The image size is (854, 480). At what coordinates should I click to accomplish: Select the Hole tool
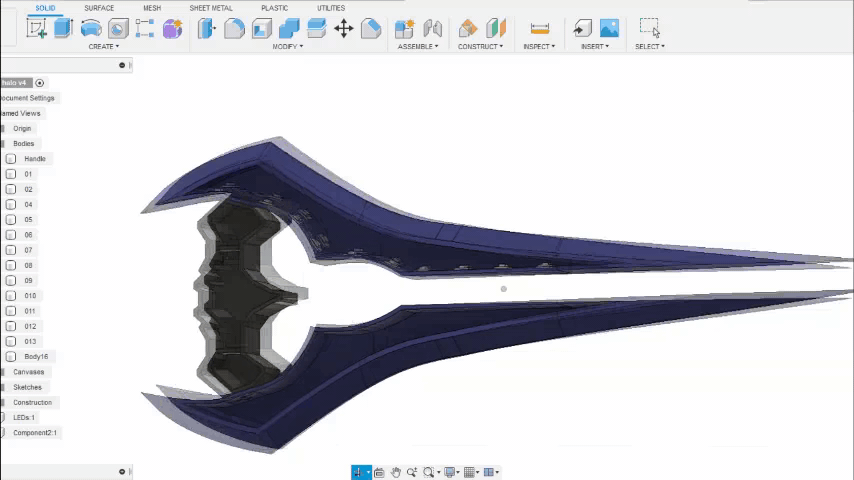pyautogui.click(x=118, y=28)
